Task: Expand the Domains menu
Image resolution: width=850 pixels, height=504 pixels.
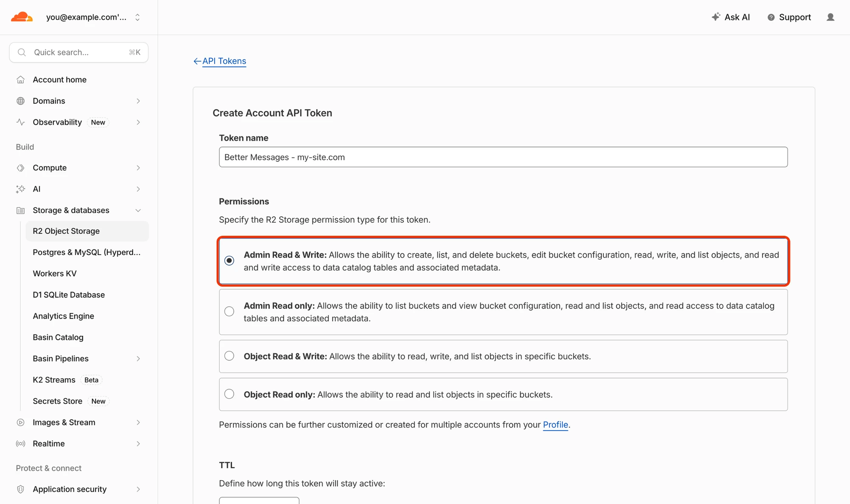Action: click(138, 101)
